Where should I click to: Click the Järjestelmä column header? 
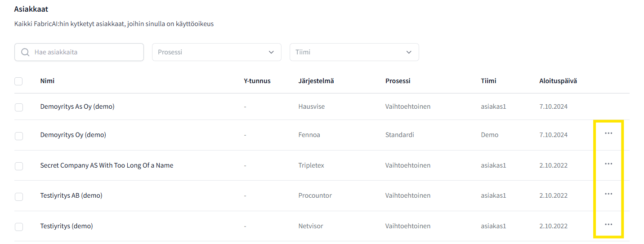click(316, 81)
